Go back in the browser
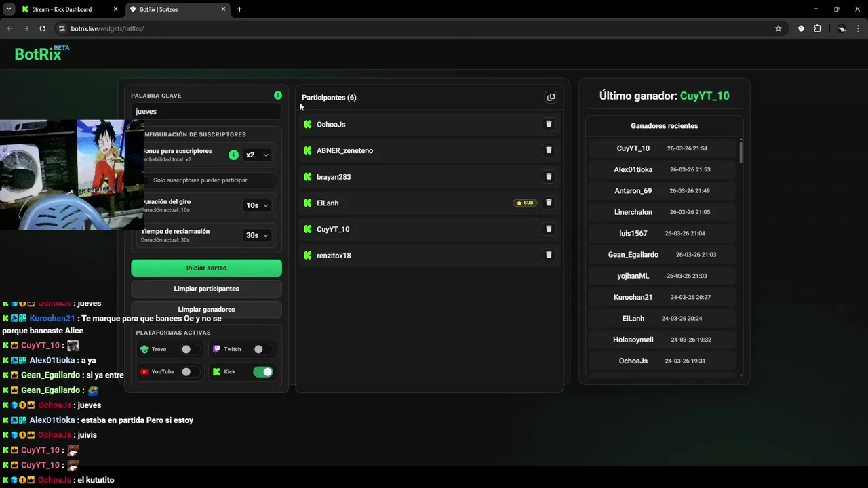This screenshot has height=488, width=868. click(x=9, y=28)
